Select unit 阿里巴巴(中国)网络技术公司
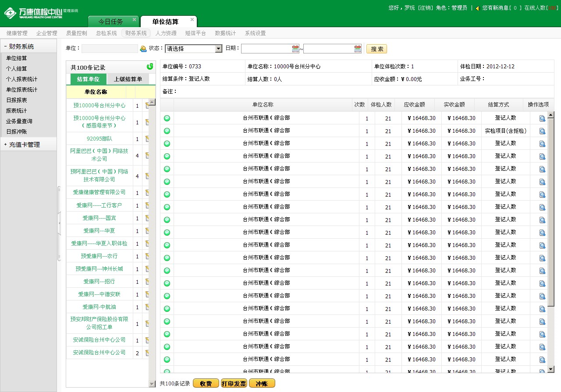Image resolution: width=561 pixels, height=392 pixels. (x=99, y=155)
